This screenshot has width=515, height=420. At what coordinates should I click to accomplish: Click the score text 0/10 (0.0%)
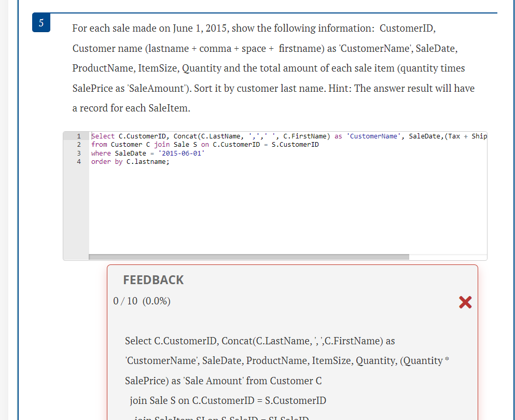pos(142,301)
